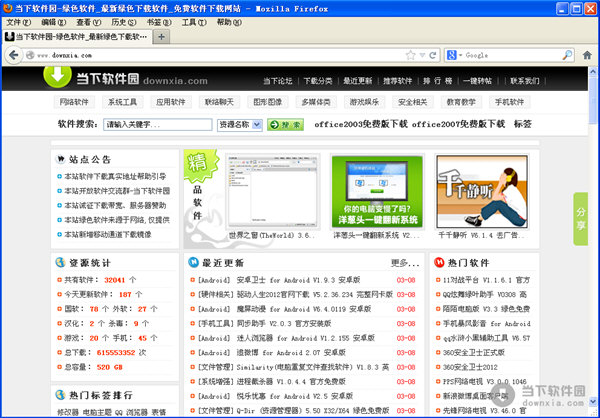Open the 修改器 tag in 热门标签排行
The image size is (600, 418).
pos(68,412)
